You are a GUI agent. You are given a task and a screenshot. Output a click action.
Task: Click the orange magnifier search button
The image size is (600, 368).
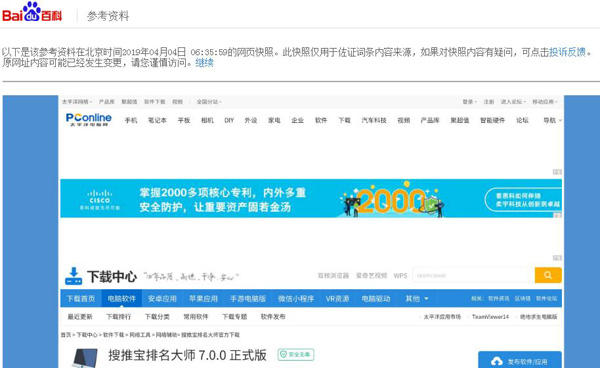(548, 275)
